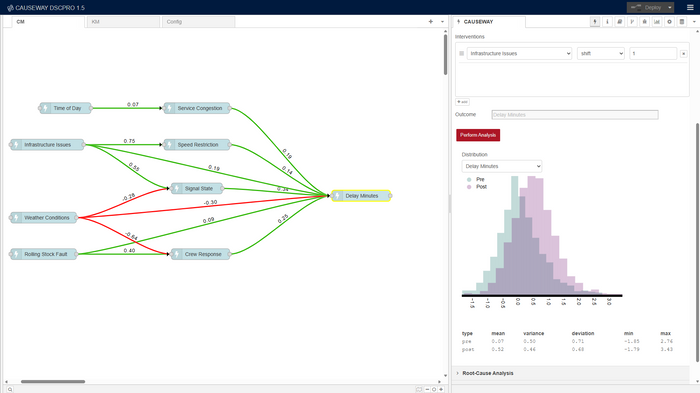Open the gear settings sidebar icon

pos(669,21)
